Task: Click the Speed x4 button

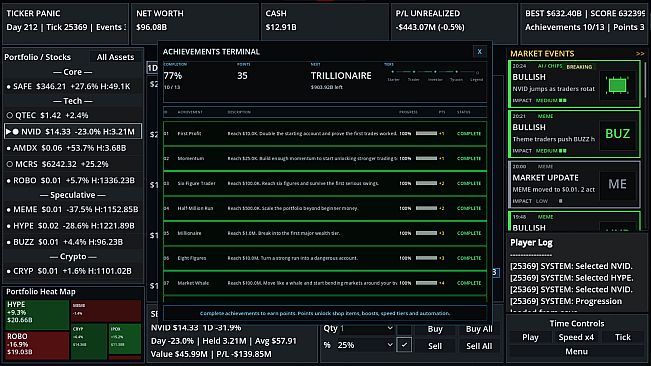Action: [576, 337]
